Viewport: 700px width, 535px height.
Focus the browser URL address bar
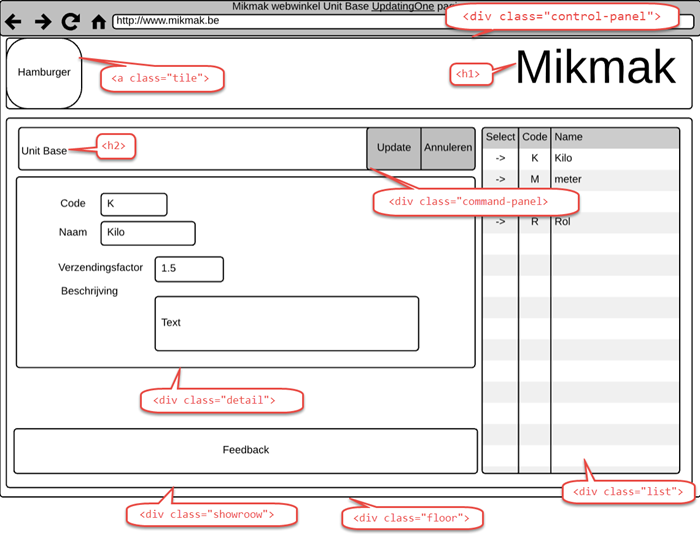coord(280,20)
